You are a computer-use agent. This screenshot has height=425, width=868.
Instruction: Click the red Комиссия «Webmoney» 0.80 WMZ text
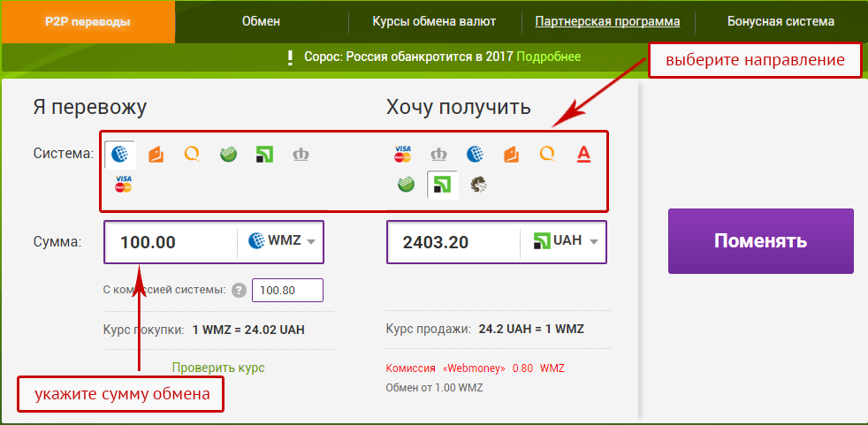click(x=476, y=368)
